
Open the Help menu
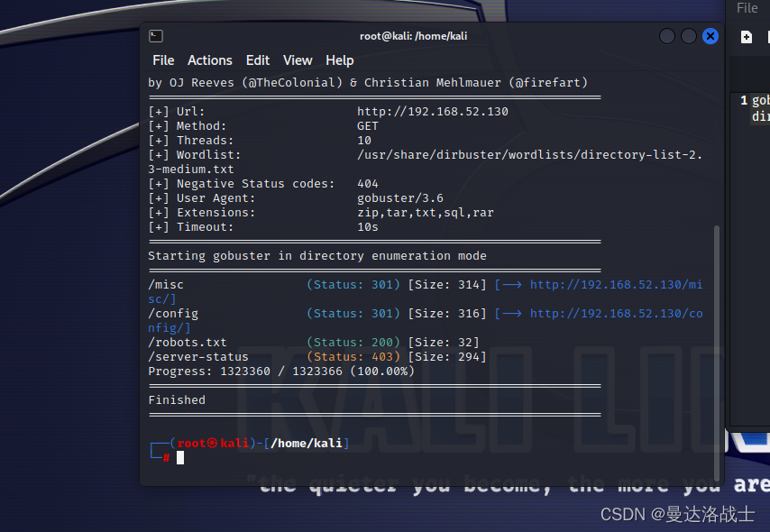tap(339, 60)
